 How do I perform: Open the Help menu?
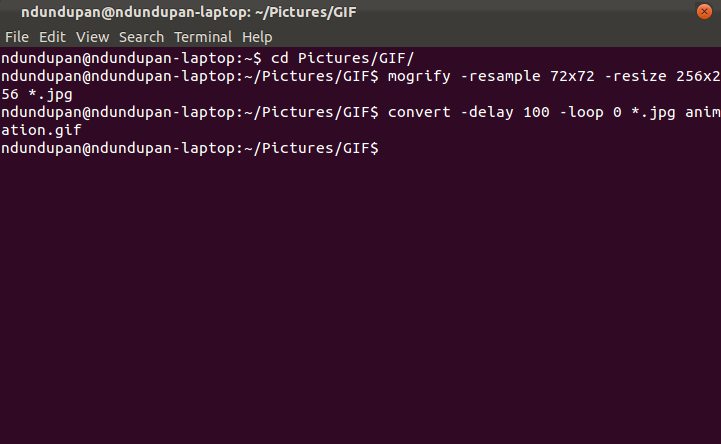point(257,37)
